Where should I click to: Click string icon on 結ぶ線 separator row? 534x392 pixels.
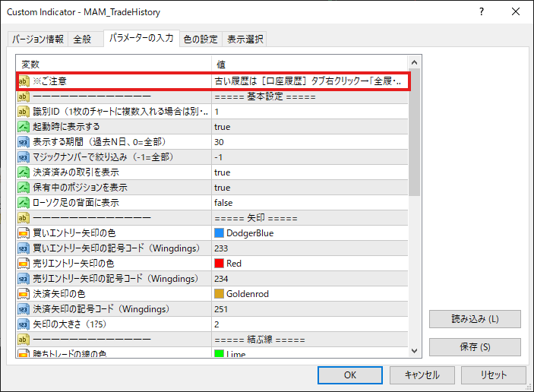(x=23, y=340)
